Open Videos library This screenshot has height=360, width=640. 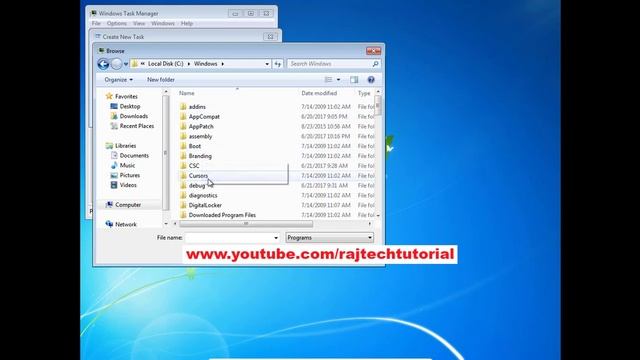tap(128, 185)
